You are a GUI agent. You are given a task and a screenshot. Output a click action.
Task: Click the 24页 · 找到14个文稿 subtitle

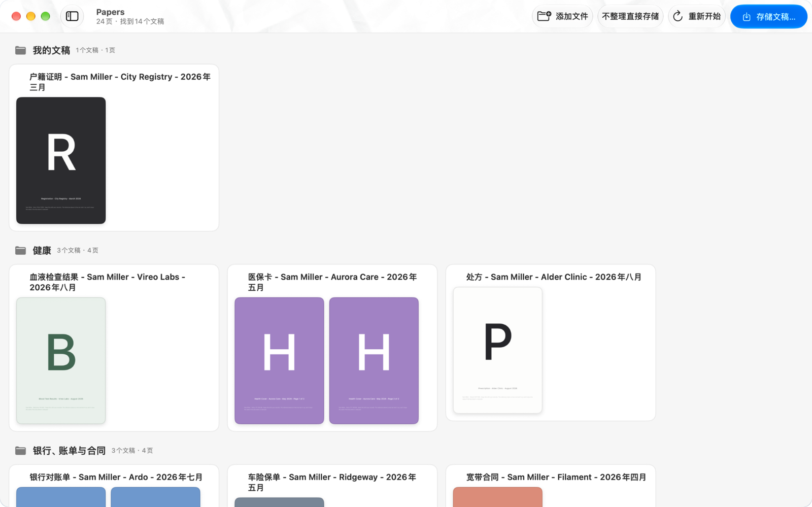(x=130, y=21)
